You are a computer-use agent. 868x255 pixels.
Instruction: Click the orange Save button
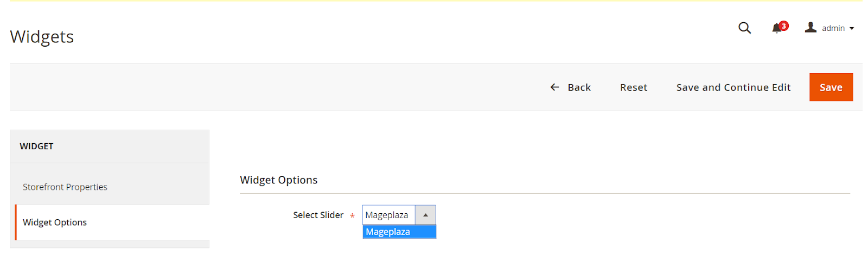coord(831,87)
